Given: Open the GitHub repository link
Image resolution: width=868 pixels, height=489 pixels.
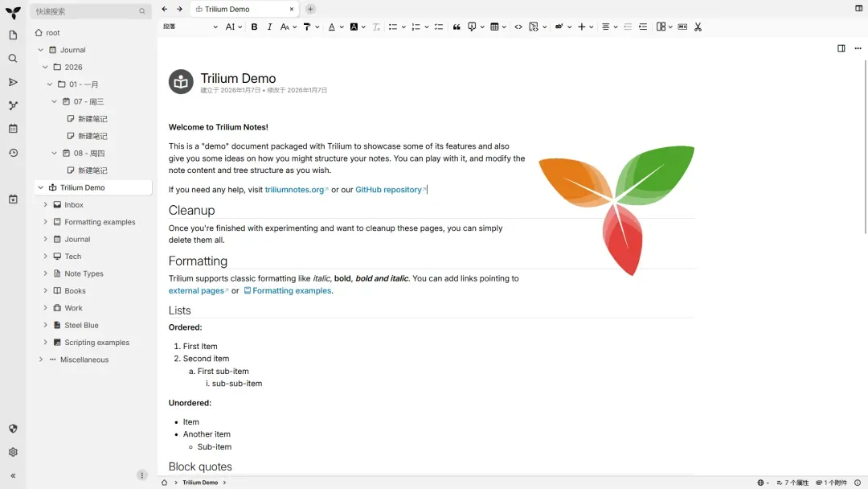Looking at the screenshot, I should point(391,189).
